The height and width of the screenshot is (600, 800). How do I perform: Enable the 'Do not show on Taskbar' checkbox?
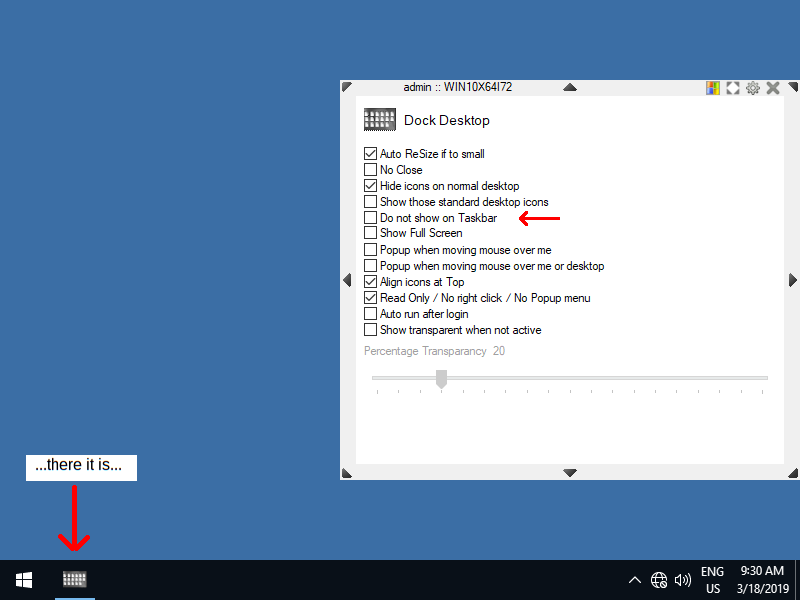coord(371,218)
